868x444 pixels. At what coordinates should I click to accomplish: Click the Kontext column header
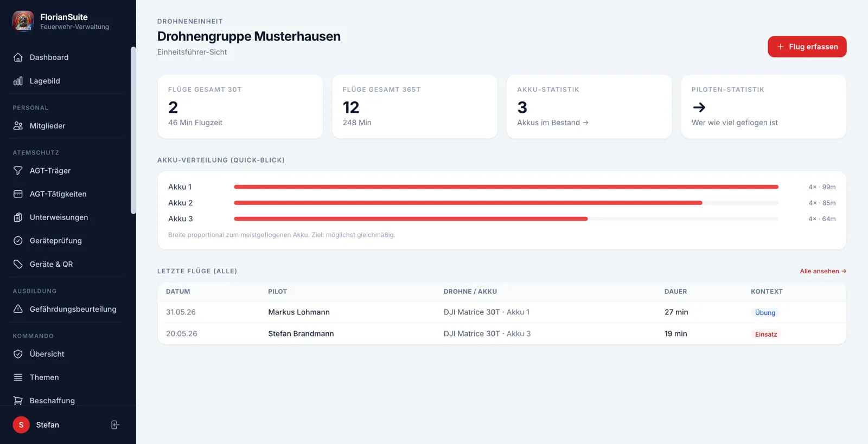pyautogui.click(x=767, y=292)
